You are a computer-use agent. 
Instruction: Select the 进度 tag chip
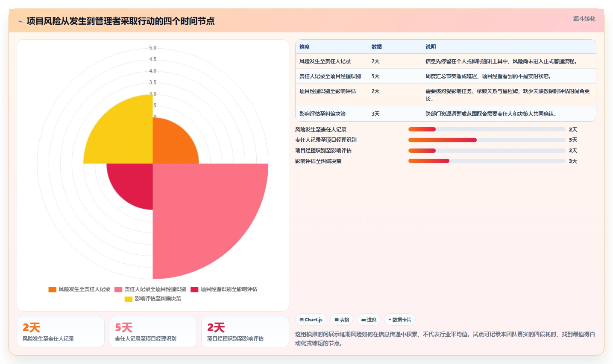coord(369,320)
